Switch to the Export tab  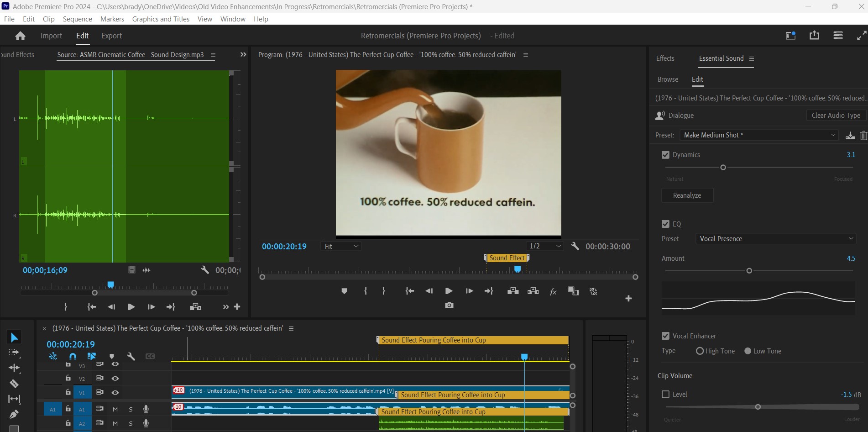(111, 36)
